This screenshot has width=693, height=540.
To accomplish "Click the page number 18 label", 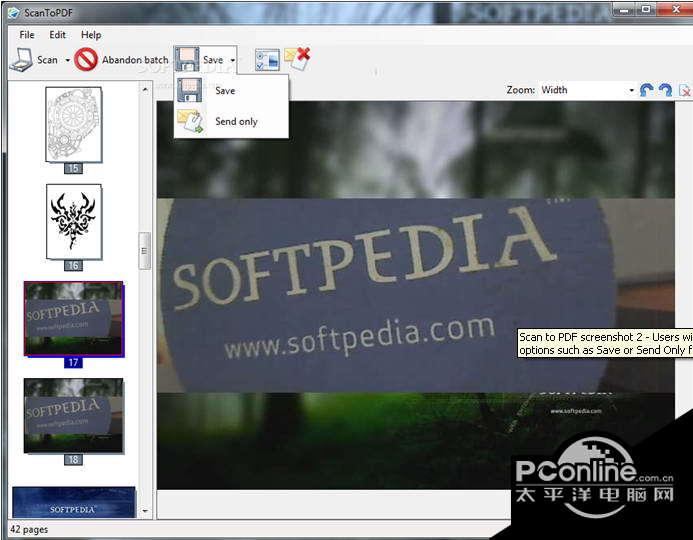I will pos(73,460).
